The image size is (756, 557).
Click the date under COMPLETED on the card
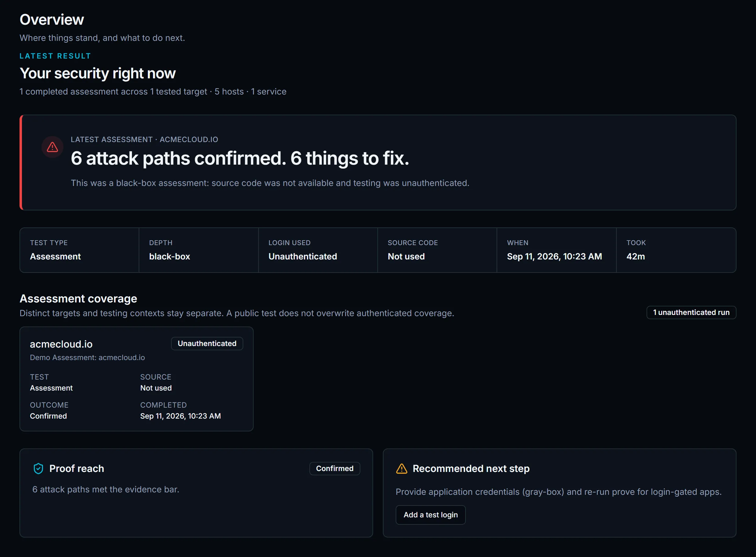pos(180,416)
